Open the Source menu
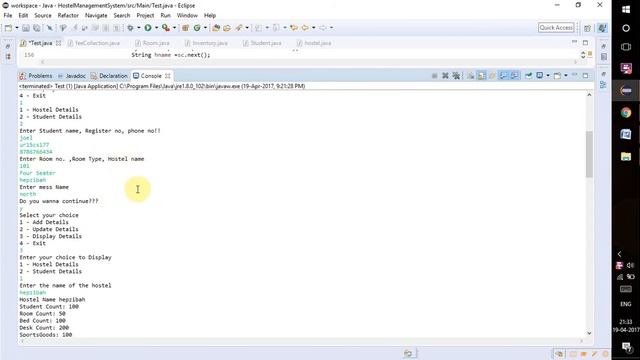The image size is (640, 360). coord(43,16)
